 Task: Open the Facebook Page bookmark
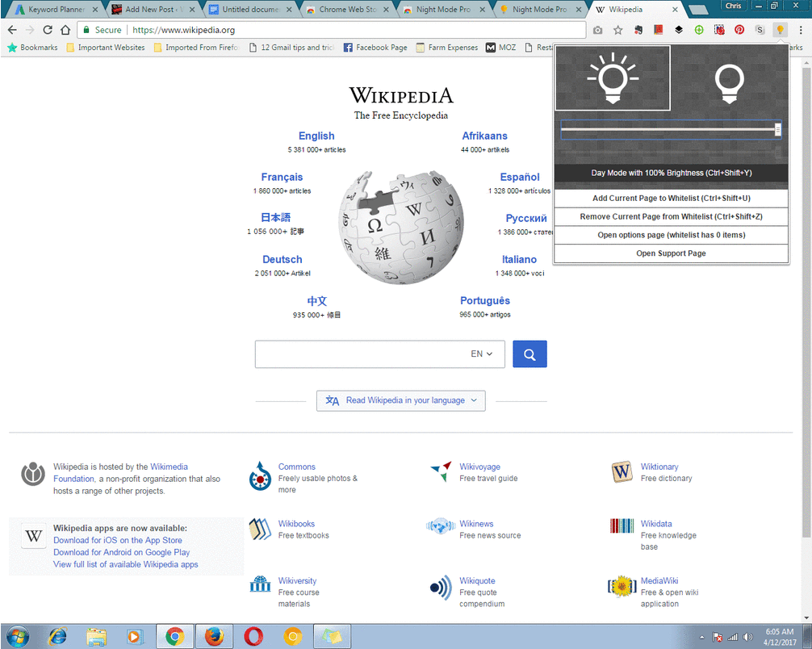tap(375, 47)
